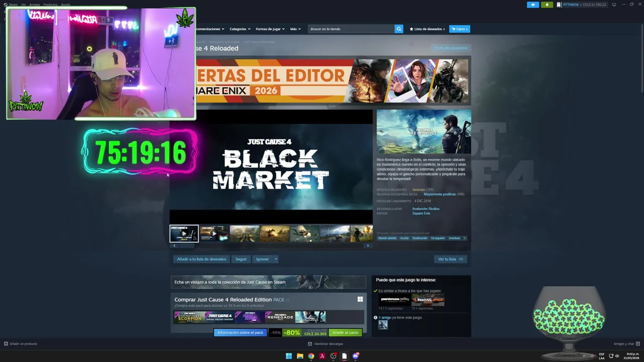Open the Amigos menu
This screenshot has width=644, height=362.
pos(35,5)
